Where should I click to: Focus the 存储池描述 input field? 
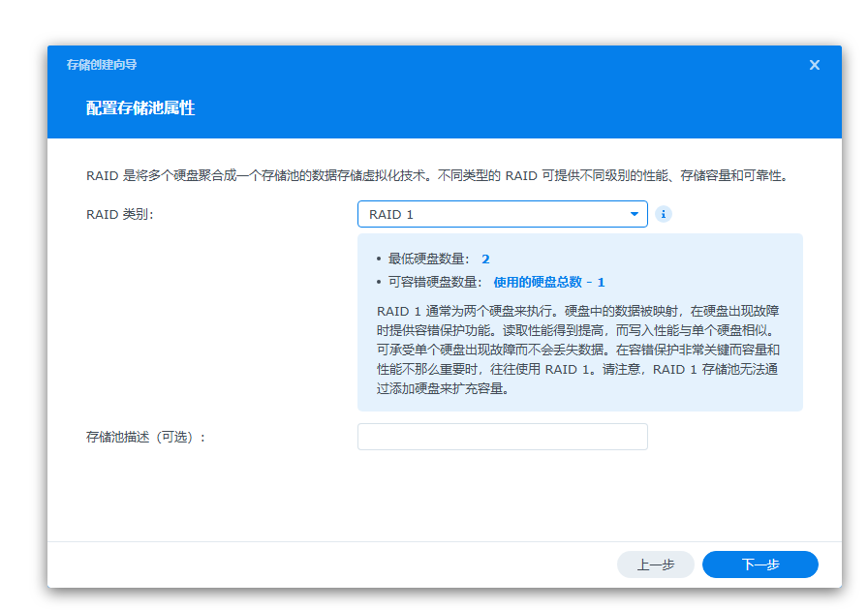pyautogui.click(x=502, y=437)
